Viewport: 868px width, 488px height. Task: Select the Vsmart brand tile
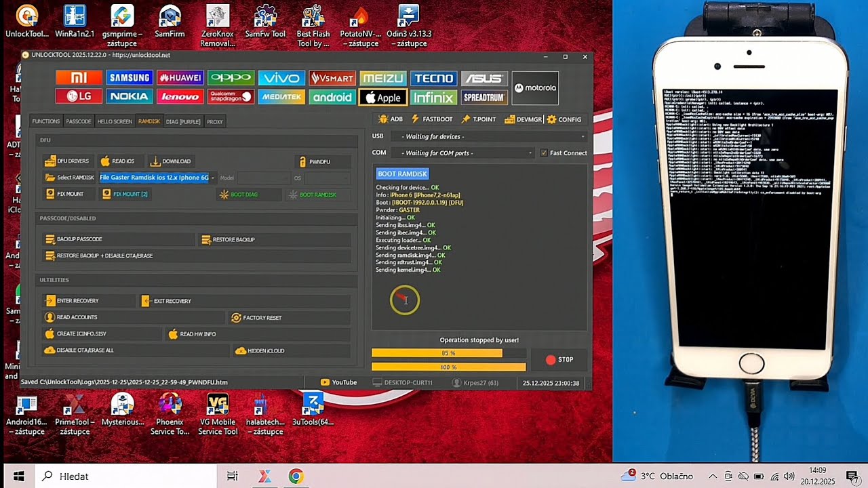[x=332, y=78]
